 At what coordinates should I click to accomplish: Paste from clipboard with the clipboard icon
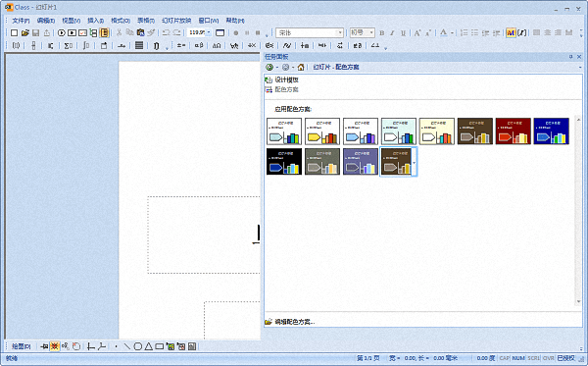[x=140, y=33]
